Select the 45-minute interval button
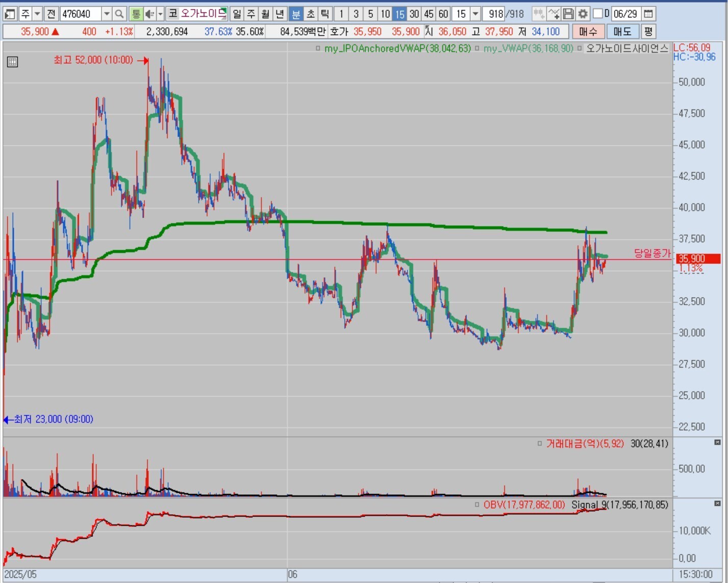Image resolution: width=728 pixels, height=583 pixels. click(429, 14)
